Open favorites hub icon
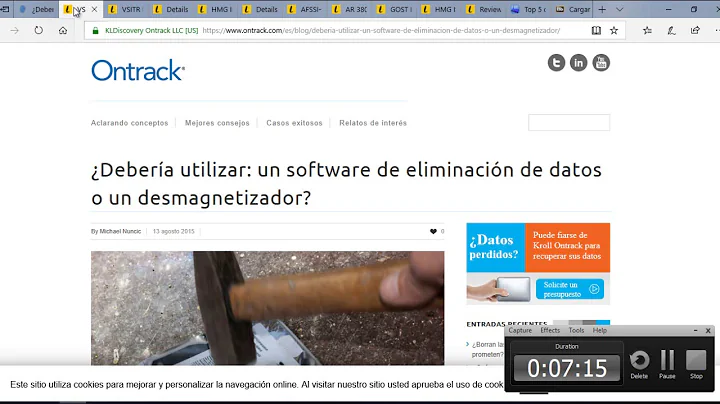Screen dimensions: 720x404 [x=647, y=30]
